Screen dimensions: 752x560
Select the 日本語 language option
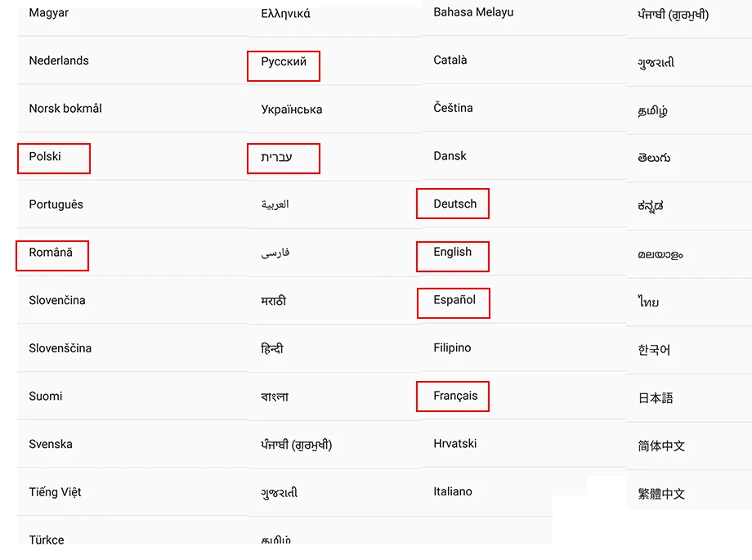click(656, 398)
